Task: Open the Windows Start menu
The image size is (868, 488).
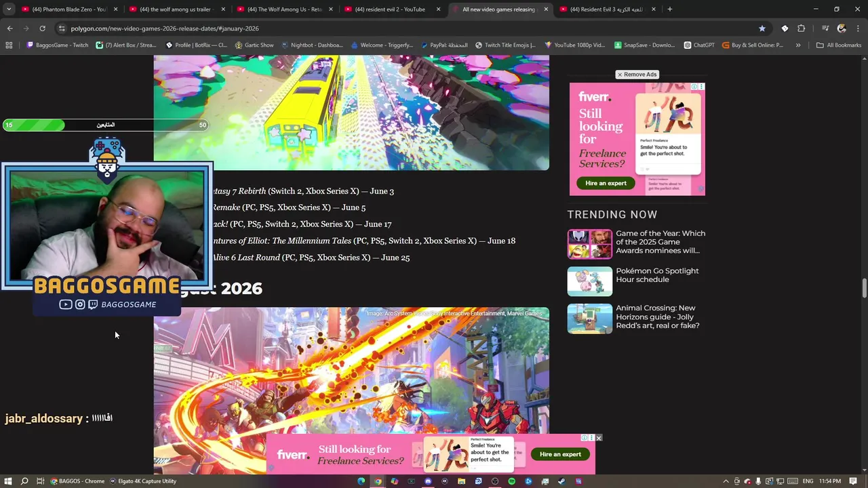Action: tap(8, 481)
